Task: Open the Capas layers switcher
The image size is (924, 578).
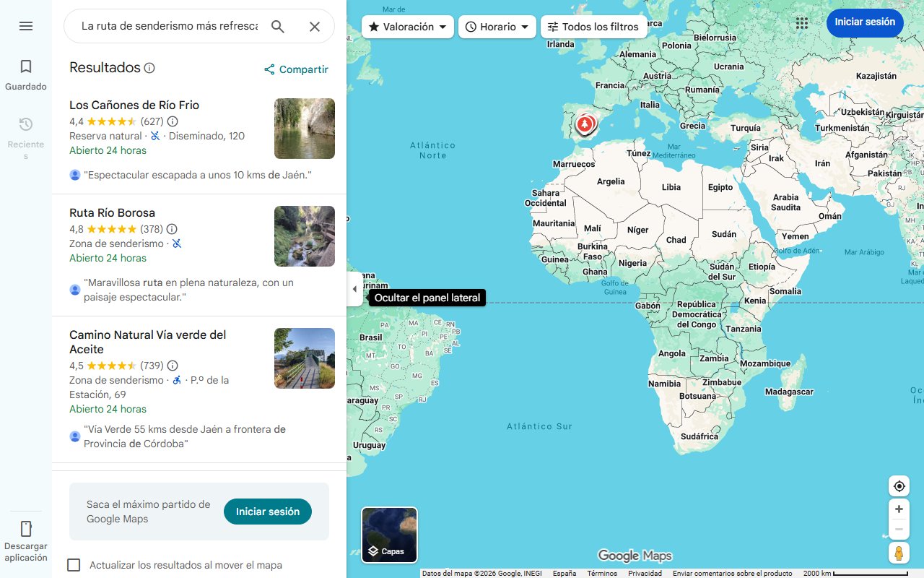Action: click(389, 535)
